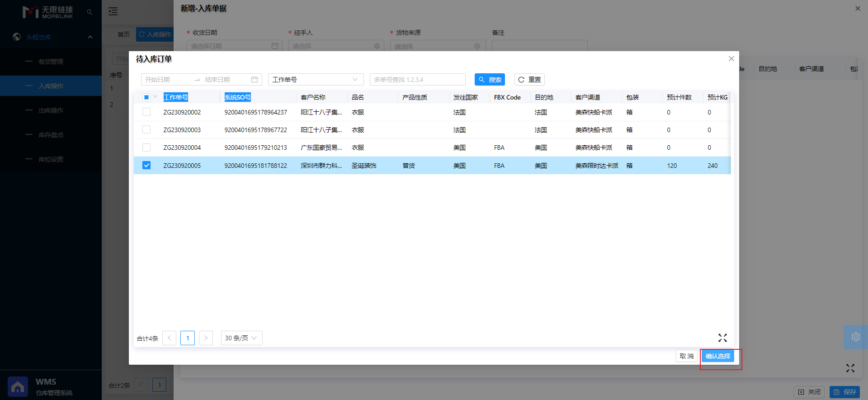
Task: Click the 美森限时达卡派 channel cell
Action: [597, 166]
